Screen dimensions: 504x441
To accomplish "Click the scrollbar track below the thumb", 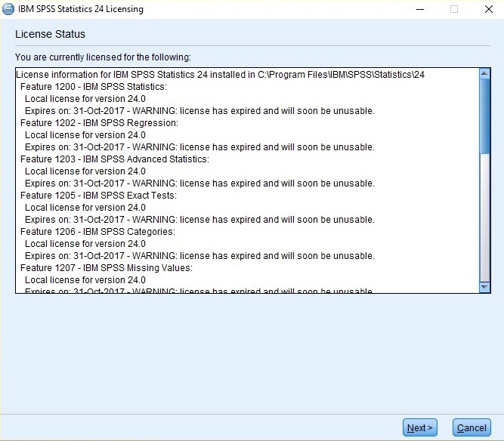I will point(484,218).
